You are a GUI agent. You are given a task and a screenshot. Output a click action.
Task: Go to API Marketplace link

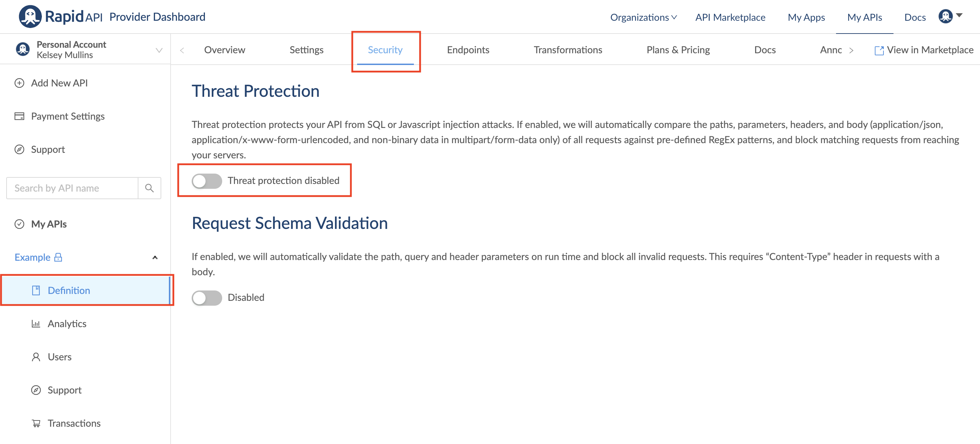tap(730, 17)
